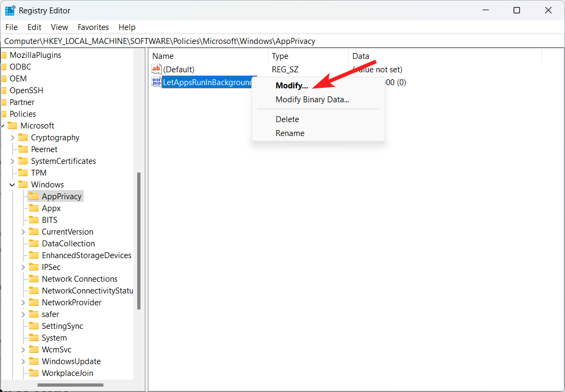Click the IPSec folder icon
565x392 pixels.
pos(34,267)
